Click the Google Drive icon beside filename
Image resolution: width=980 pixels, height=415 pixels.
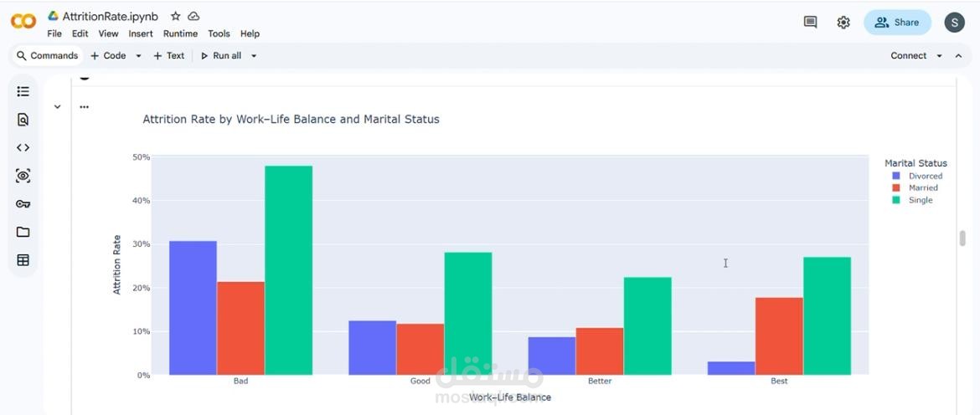click(x=53, y=16)
